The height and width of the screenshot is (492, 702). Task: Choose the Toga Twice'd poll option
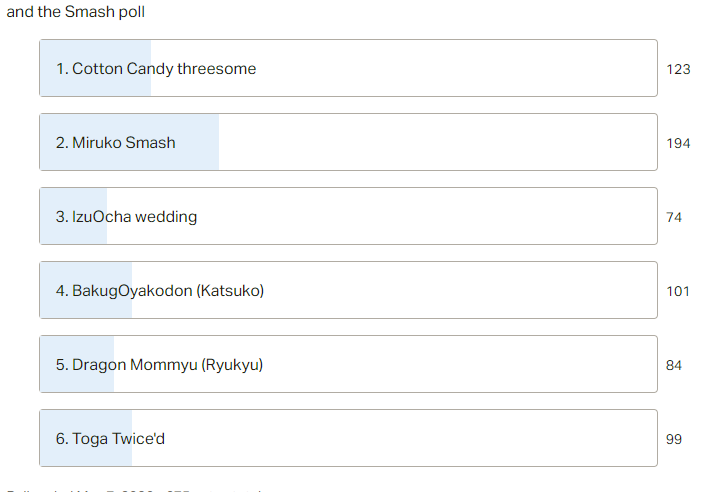tap(348, 438)
